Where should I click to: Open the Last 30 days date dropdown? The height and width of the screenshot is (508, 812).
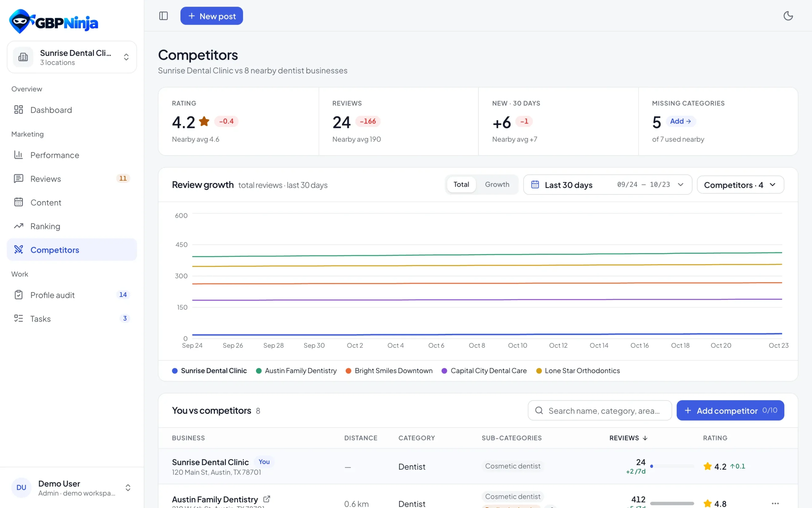pos(607,184)
